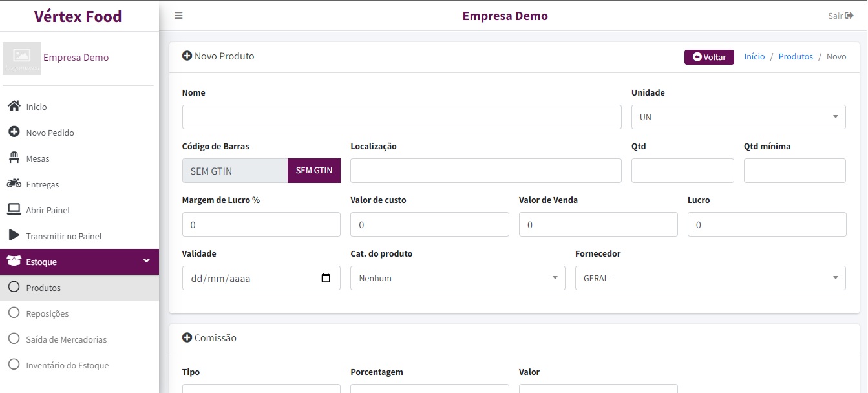Open Produtos in the sidebar menu
Screen dimensions: 868x393
pos(43,288)
